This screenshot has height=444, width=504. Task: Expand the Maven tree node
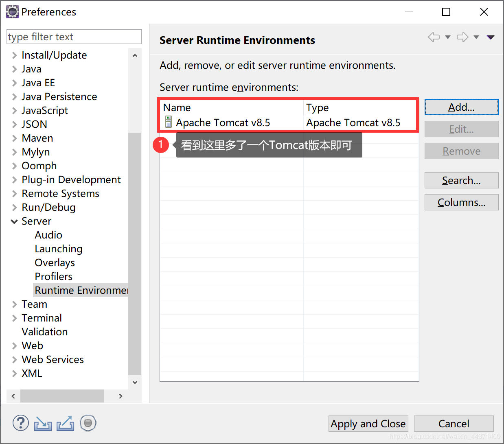pos(14,138)
